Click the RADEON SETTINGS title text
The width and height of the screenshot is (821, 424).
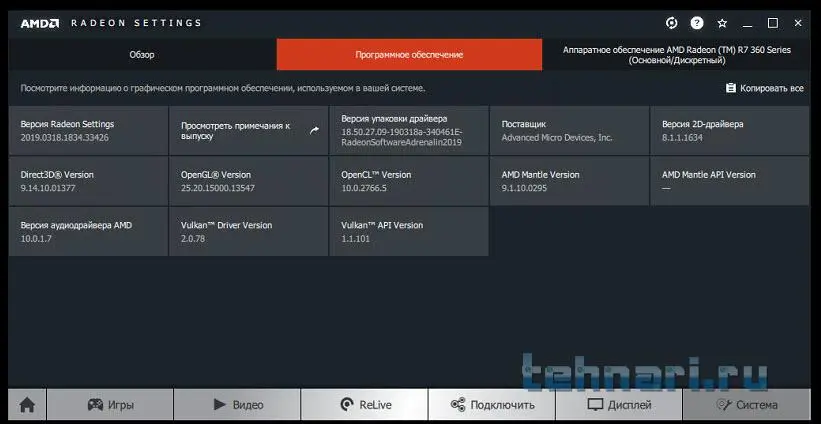pos(136,23)
